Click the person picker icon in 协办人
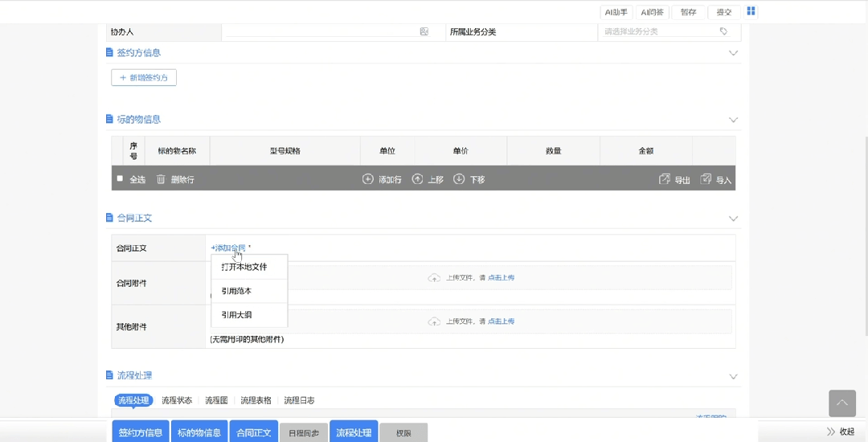 click(424, 31)
